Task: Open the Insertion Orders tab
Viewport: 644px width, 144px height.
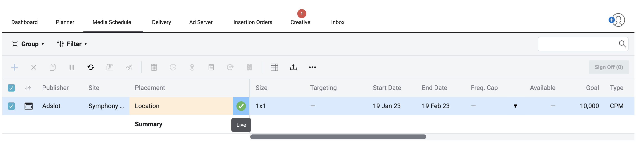Action: (253, 22)
